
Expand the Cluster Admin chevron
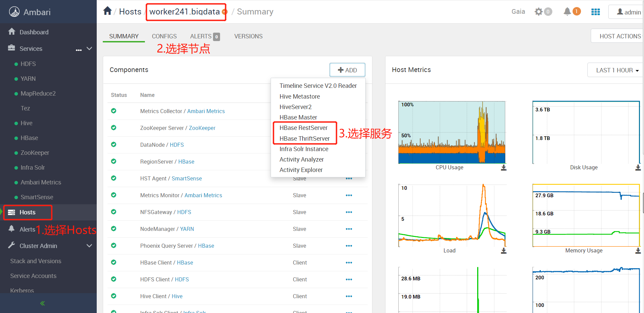(x=89, y=246)
